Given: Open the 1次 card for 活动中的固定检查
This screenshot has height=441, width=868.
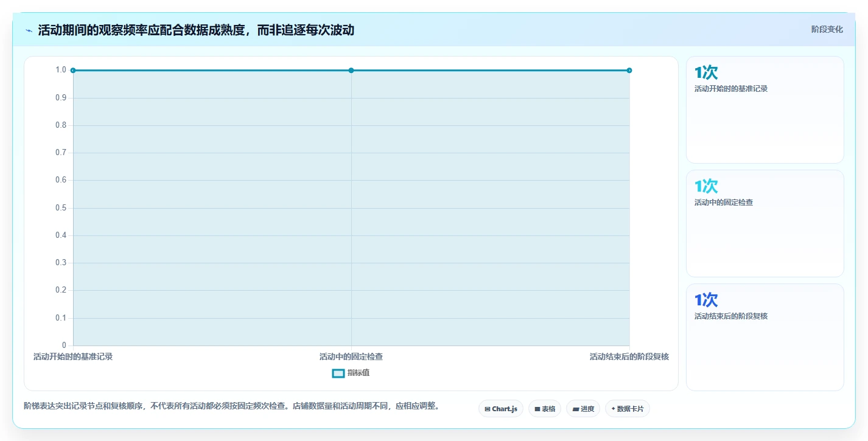Looking at the screenshot, I should [x=765, y=223].
